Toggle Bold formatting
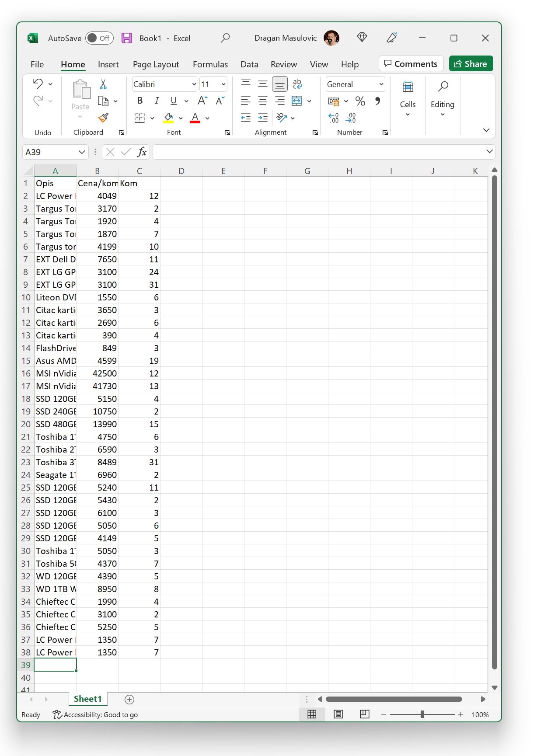This screenshot has width=537, height=756. click(x=140, y=101)
